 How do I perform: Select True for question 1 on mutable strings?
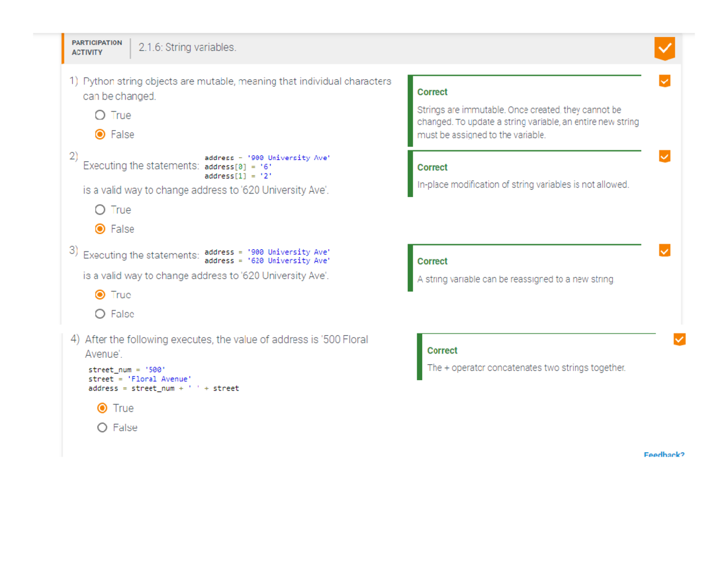100,115
